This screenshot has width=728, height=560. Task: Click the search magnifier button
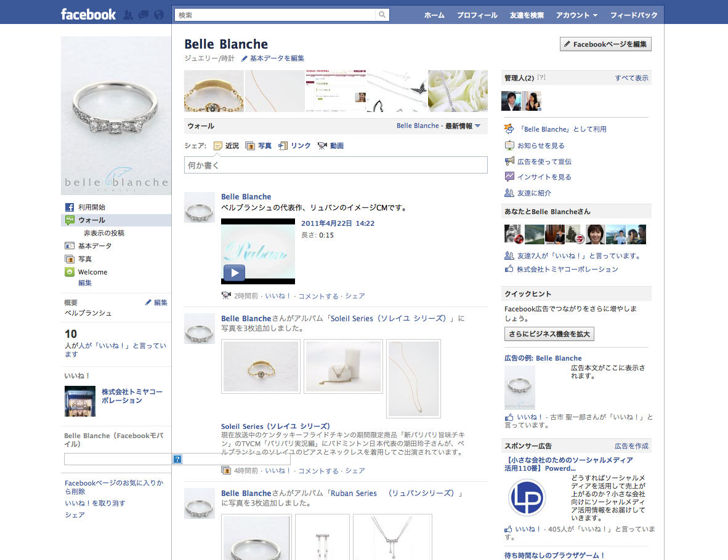click(x=382, y=15)
